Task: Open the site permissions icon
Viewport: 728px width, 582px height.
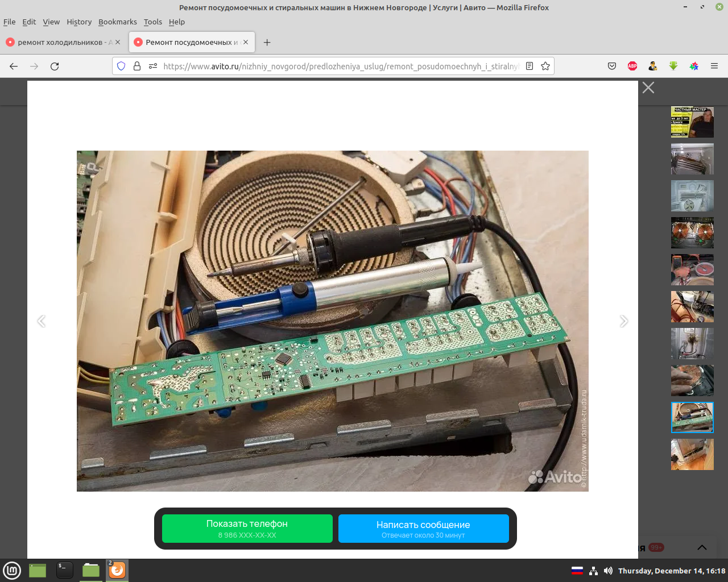Action: click(153, 66)
